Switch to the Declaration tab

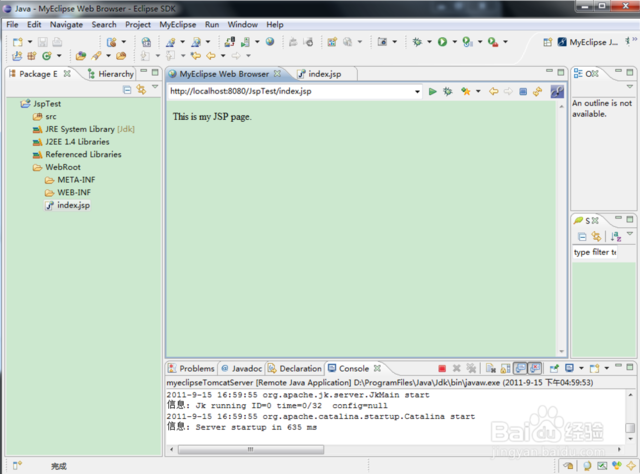tap(295, 369)
